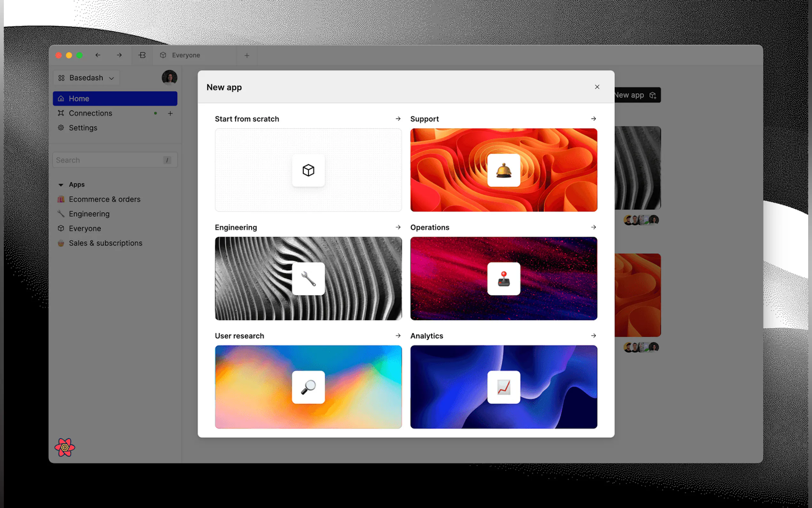
Task: Choose the Engineering wrench template icon
Action: coord(308,279)
